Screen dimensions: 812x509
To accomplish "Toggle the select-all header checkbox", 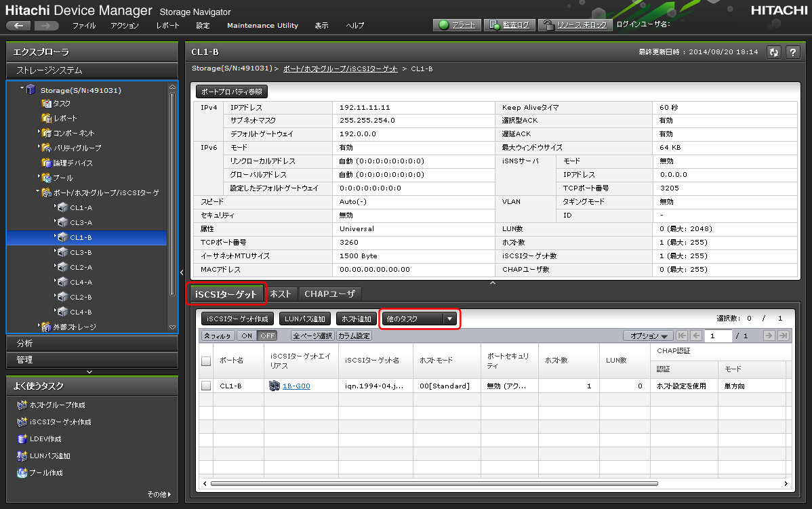I will (x=206, y=361).
